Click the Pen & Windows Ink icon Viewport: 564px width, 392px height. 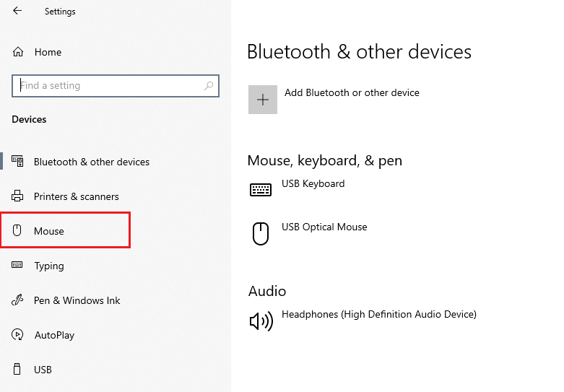pos(17,300)
